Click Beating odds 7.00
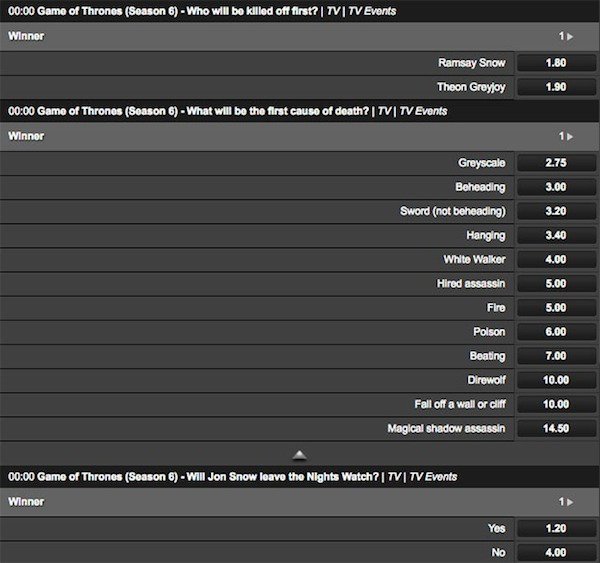The height and width of the screenshot is (563, 600). coord(556,356)
